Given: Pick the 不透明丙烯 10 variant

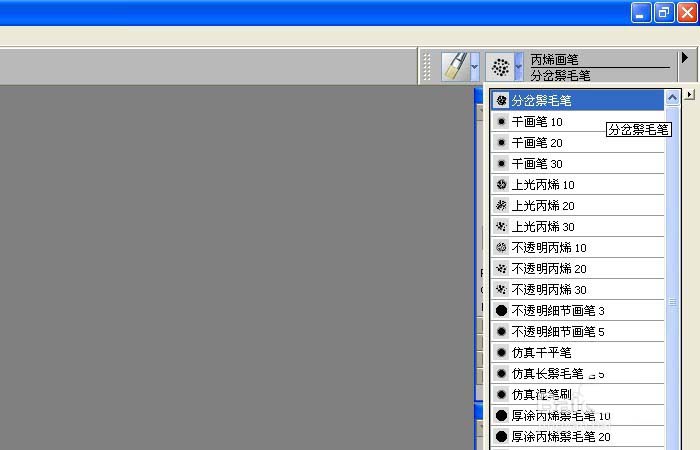Looking at the screenshot, I should tap(578, 247).
